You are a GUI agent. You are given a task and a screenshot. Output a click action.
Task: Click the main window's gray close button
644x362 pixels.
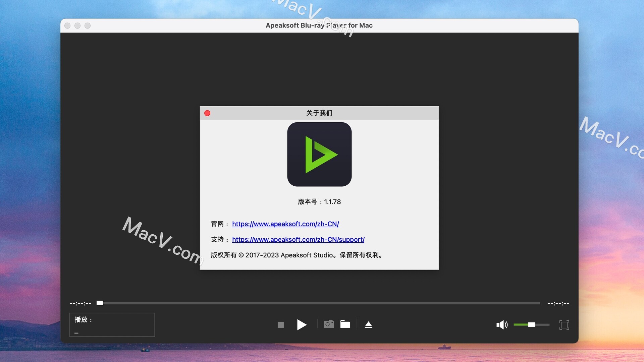click(x=67, y=26)
